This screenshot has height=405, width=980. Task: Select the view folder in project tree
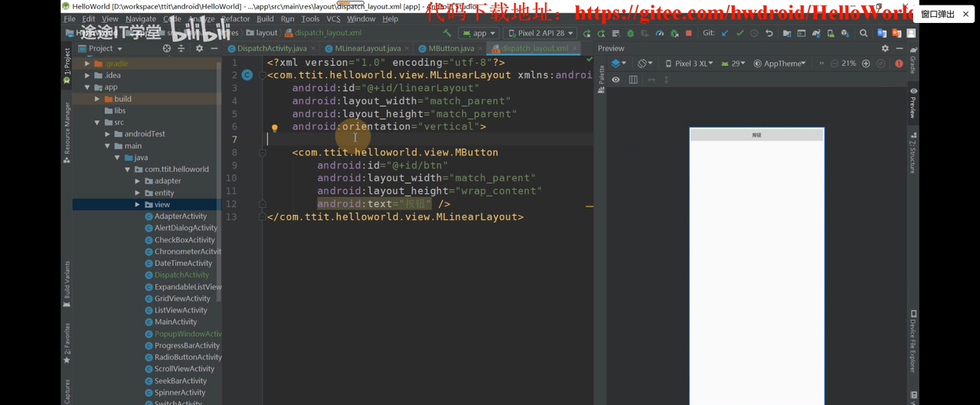click(x=162, y=204)
